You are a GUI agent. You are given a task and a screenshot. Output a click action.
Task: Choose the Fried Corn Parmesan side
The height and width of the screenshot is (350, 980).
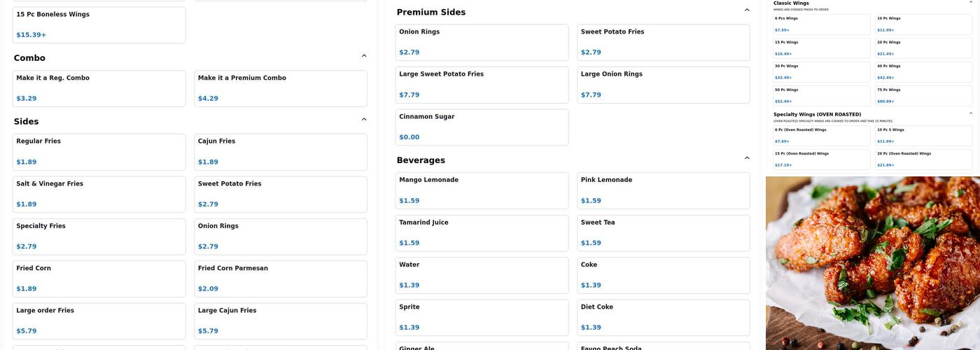(280, 279)
